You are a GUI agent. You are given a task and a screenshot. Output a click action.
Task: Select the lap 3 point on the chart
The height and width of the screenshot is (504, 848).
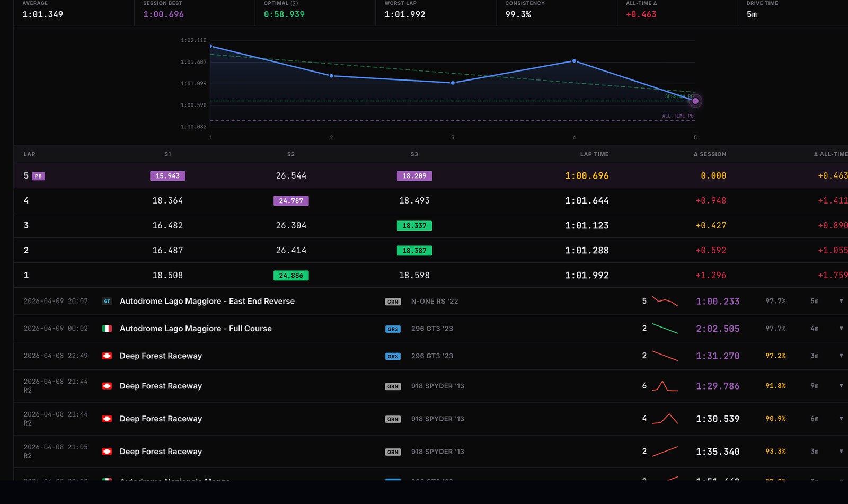(453, 83)
